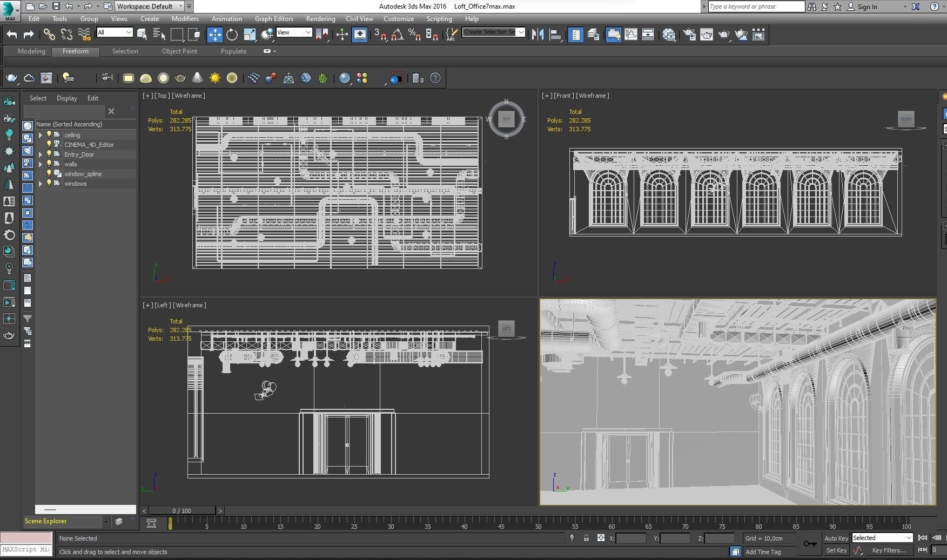Screen dimensions: 947x560
Task: Expand the walls tree node
Action: (40, 164)
